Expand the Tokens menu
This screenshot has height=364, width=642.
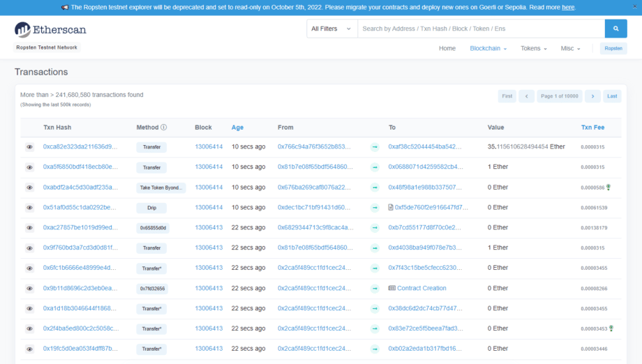click(x=534, y=48)
